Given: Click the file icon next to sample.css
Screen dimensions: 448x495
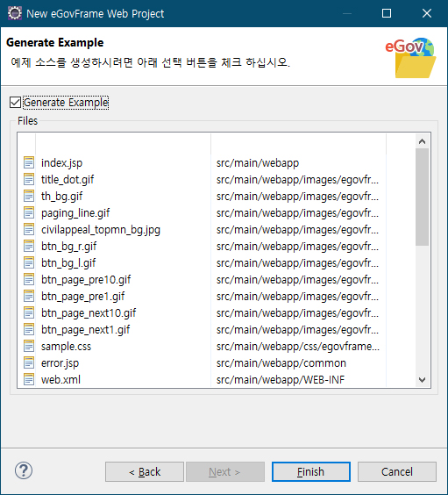Looking at the screenshot, I should click(x=29, y=347).
